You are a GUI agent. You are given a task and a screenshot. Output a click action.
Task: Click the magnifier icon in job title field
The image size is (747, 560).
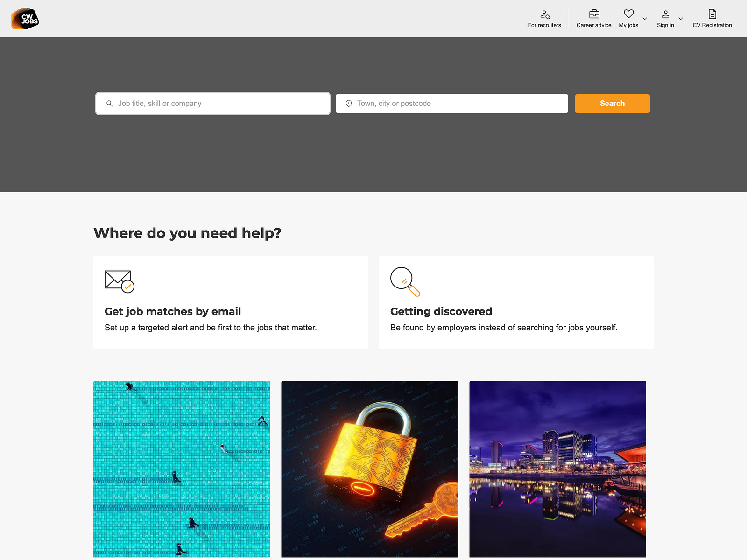tap(109, 103)
